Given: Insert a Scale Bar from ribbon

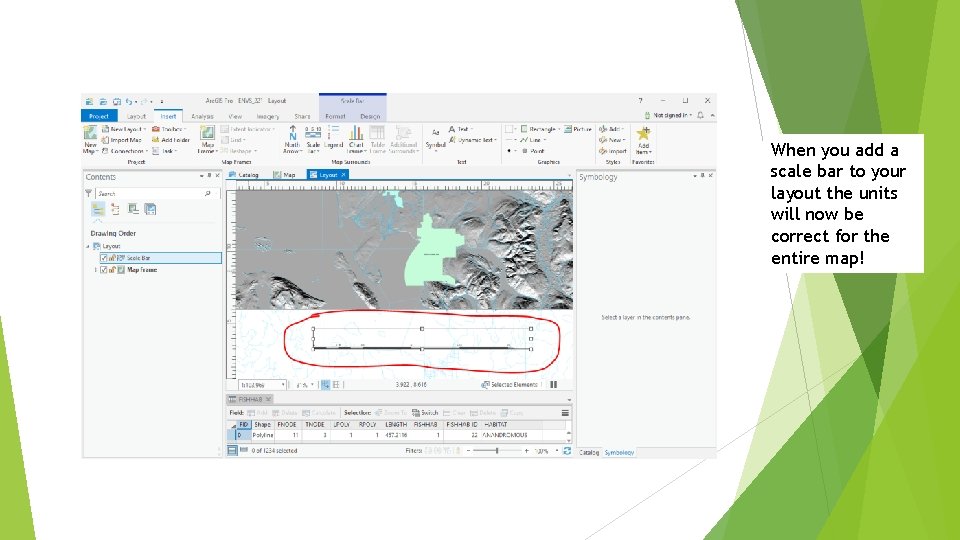Looking at the screenshot, I should [x=313, y=140].
